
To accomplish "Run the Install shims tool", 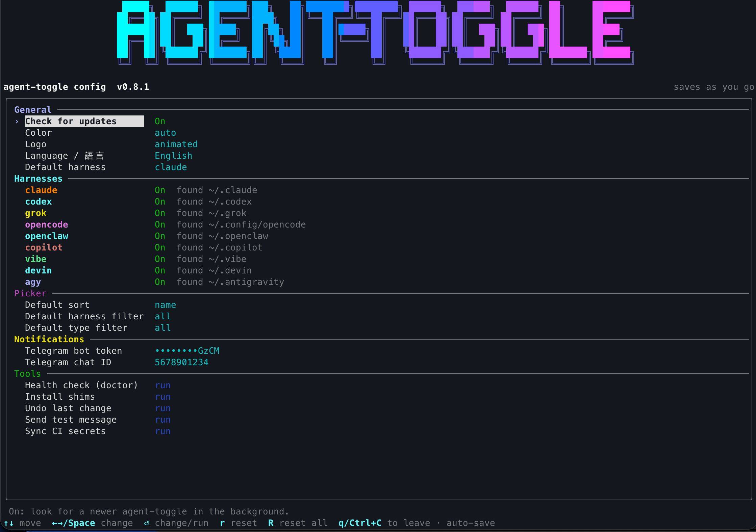I will coord(163,397).
